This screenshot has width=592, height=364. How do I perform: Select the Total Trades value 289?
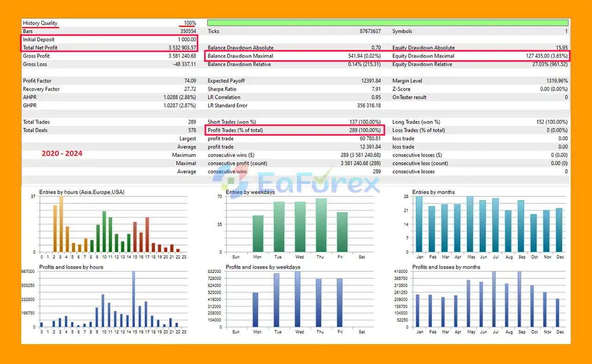[191, 122]
